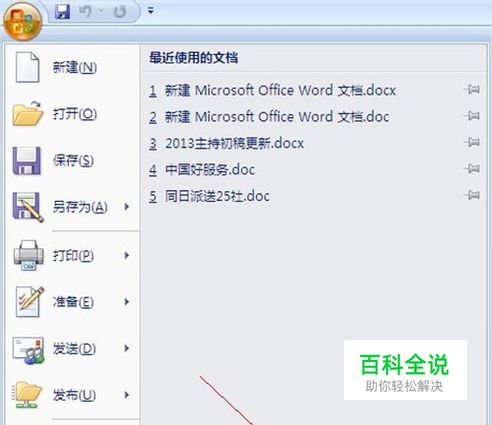Pin 中国好服务.doc to the list
The width and height of the screenshot is (492, 425).
coord(472,168)
